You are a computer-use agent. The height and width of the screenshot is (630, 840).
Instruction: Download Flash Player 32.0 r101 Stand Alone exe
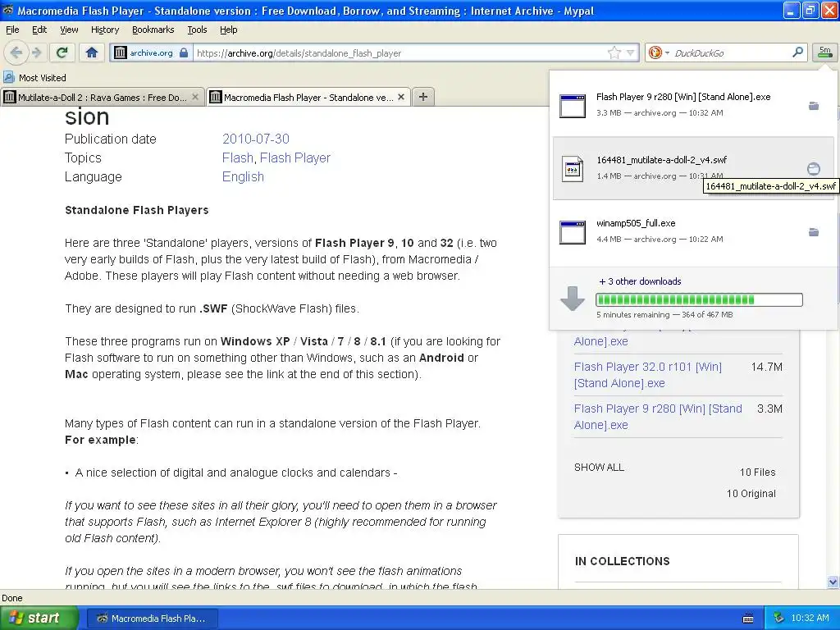point(648,375)
